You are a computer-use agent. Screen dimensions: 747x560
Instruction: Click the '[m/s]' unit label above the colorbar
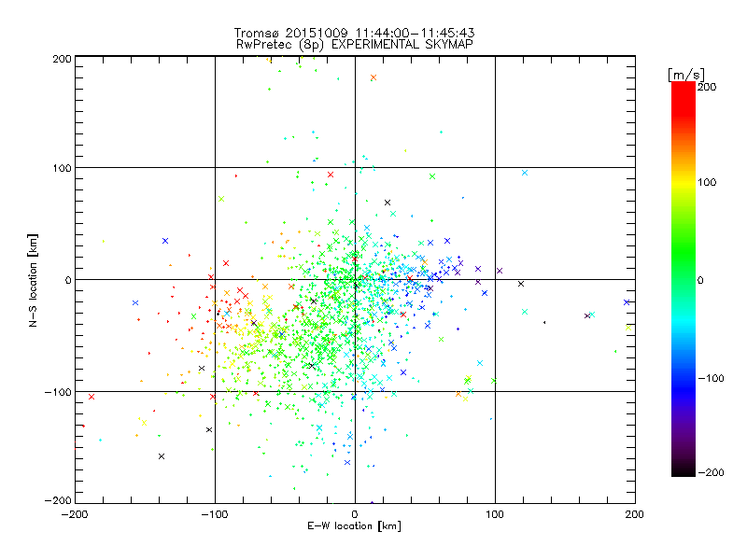pyautogui.click(x=686, y=75)
